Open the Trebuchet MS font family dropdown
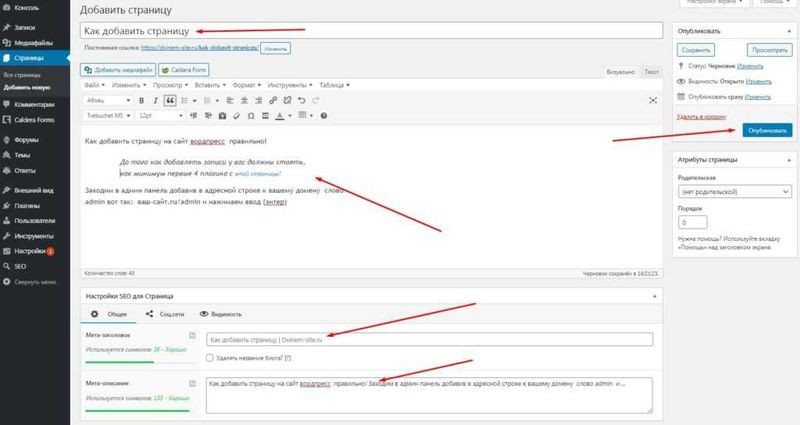The height and width of the screenshot is (425, 800). pos(108,116)
